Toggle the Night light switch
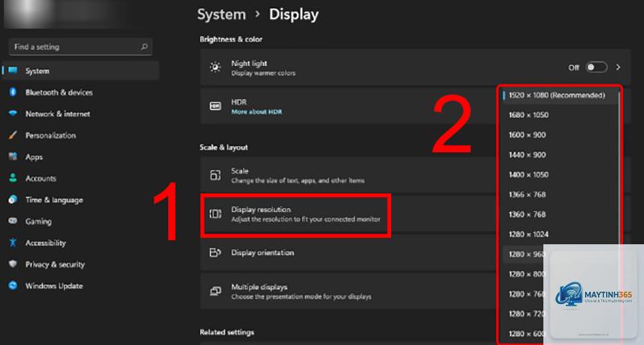The image size is (644, 345). click(596, 68)
